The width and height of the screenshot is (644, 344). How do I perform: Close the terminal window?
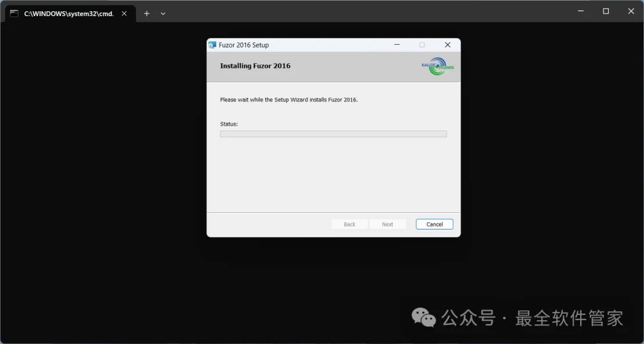[631, 11]
